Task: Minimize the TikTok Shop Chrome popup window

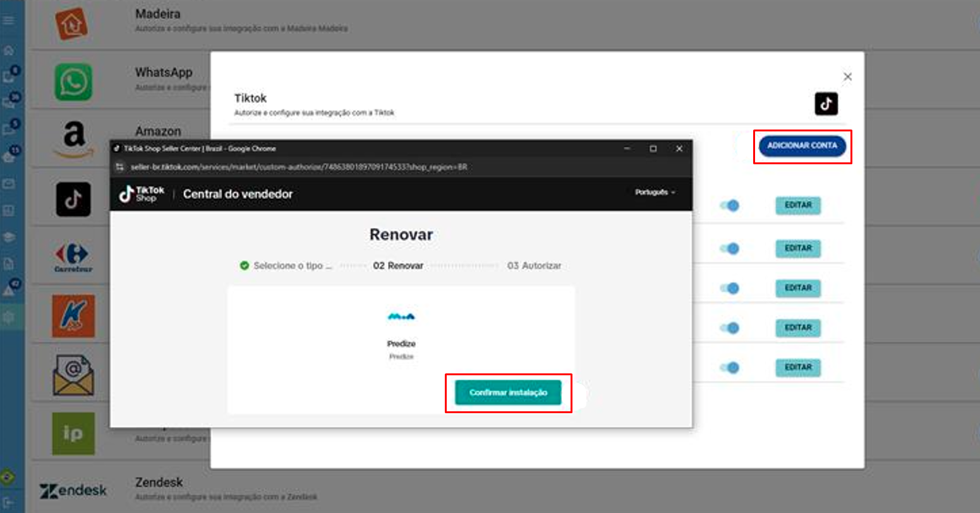Action: pos(627,148)
